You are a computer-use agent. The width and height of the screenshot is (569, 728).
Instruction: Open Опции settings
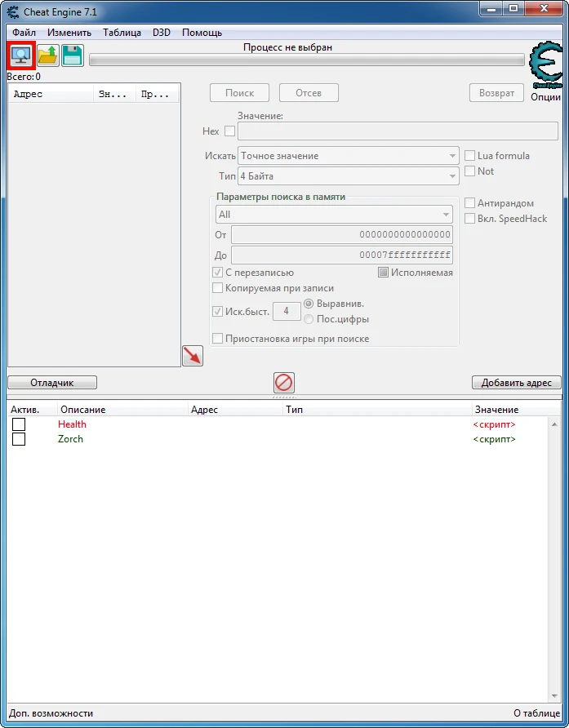(x=546, y=97)
